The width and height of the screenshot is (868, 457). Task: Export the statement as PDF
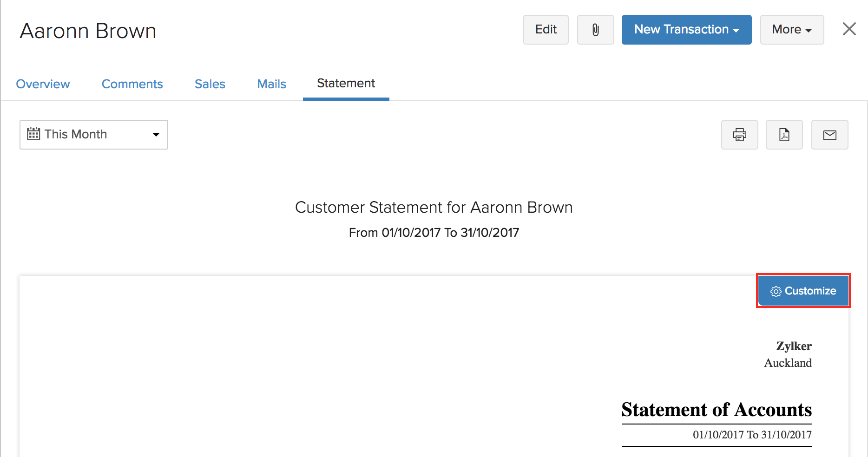784,135
